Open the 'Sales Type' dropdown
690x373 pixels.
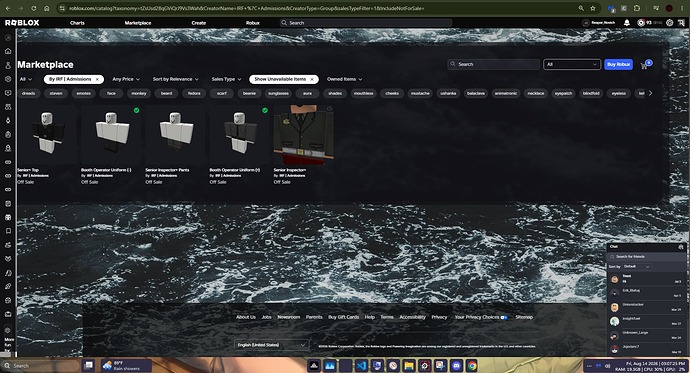[x=226, y=79]
